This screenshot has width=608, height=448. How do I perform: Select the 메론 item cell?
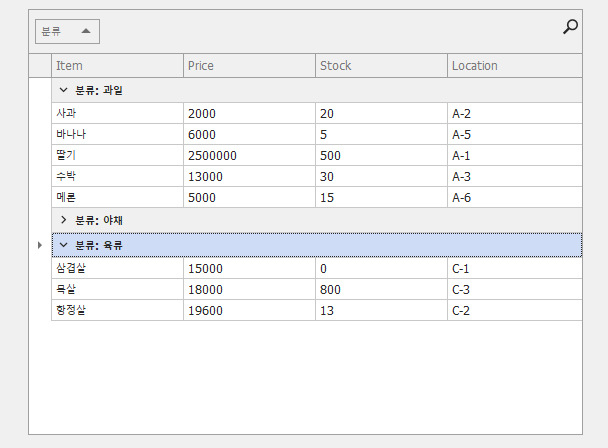117,197
